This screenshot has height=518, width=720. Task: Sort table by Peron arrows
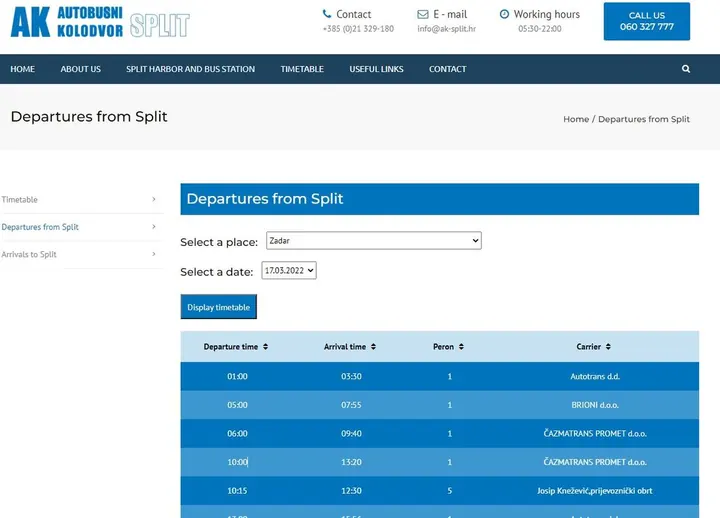461,347
